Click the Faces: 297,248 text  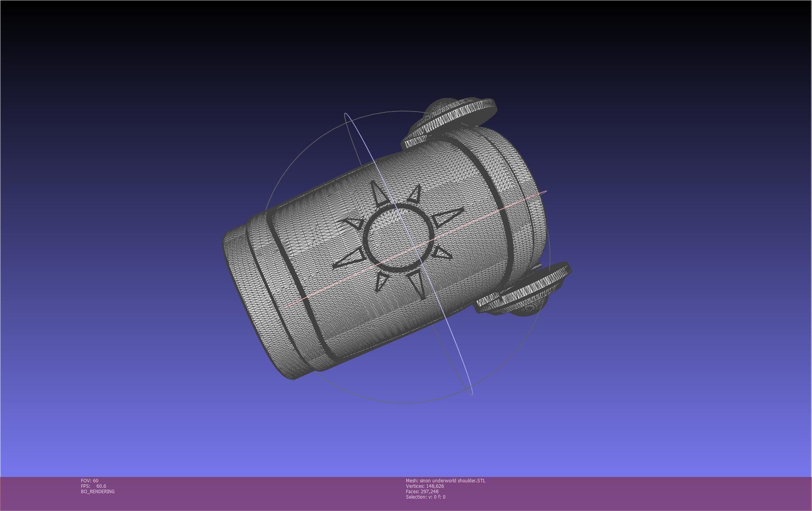pos(422,492)
